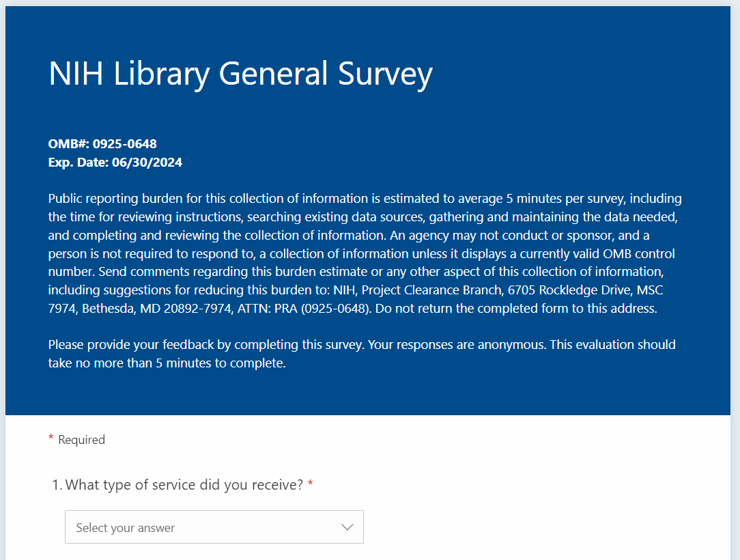Screen dimensions: 740x560
Task: Click "What type of service did you receive?"
Action: pos(184,485)
